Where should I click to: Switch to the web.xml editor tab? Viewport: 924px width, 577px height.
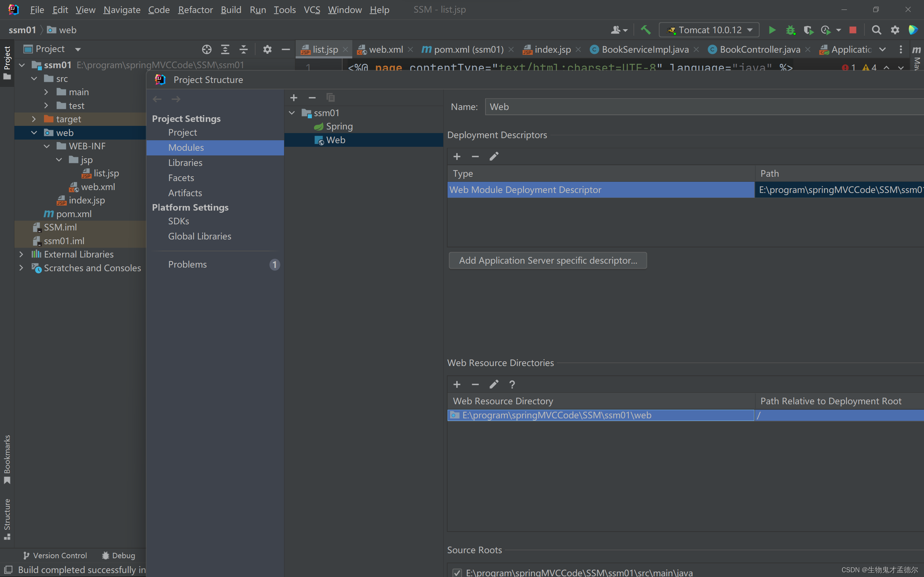point(385,50)
